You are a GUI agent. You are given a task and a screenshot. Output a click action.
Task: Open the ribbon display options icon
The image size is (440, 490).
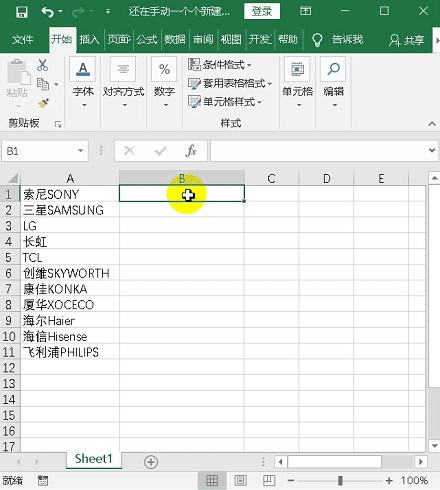pos(305,11)
